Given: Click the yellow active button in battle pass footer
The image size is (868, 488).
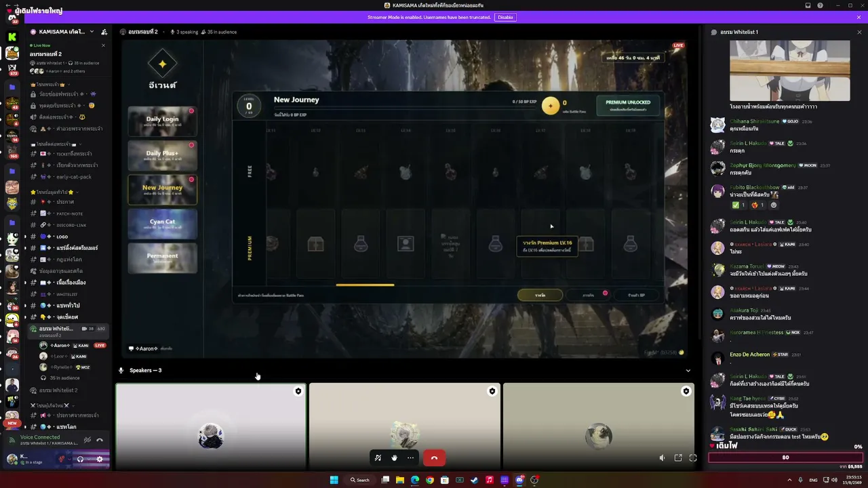Looking at the screenshot, I should pos(540,295).
